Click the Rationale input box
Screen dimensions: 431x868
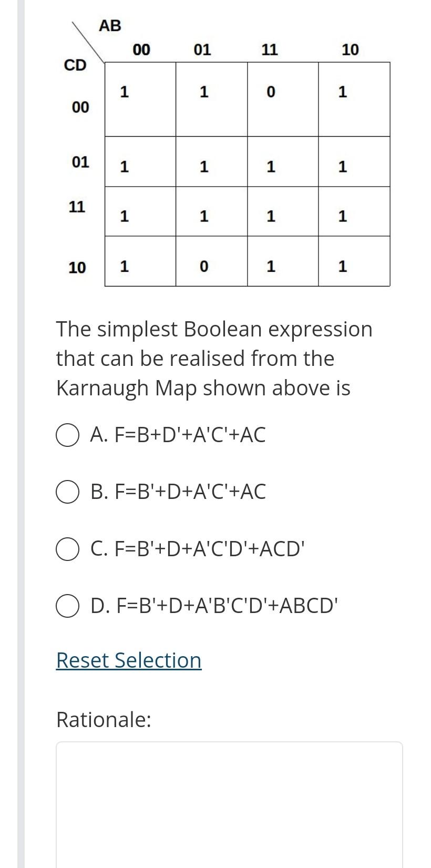(x=229, y=799)
